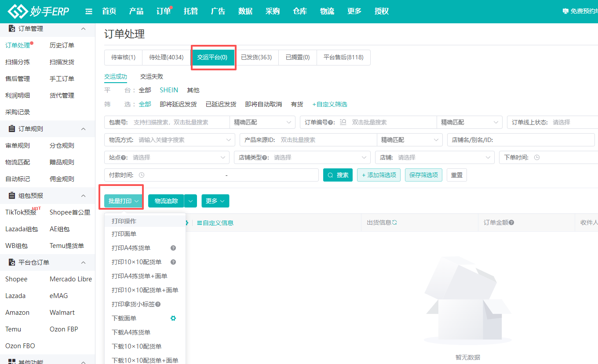This screenshot has width=598, height=364.
Task: Click the help icon next to 打印A4拣货单
Action: (173, 248)
